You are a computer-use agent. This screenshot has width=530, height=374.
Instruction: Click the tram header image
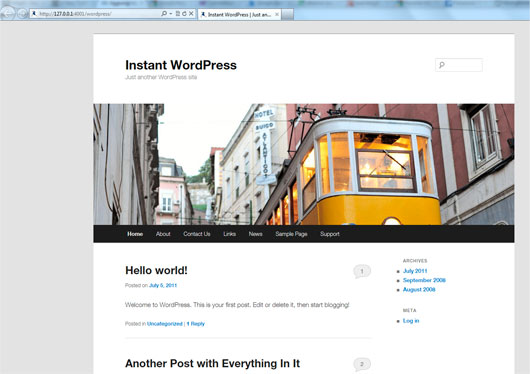tap(304, 164)
